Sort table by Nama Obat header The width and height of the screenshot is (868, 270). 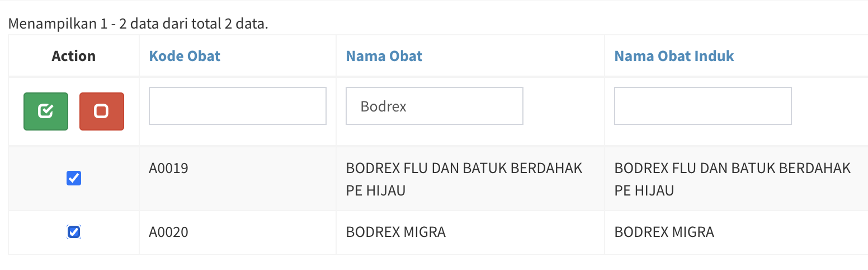(384, 56)
